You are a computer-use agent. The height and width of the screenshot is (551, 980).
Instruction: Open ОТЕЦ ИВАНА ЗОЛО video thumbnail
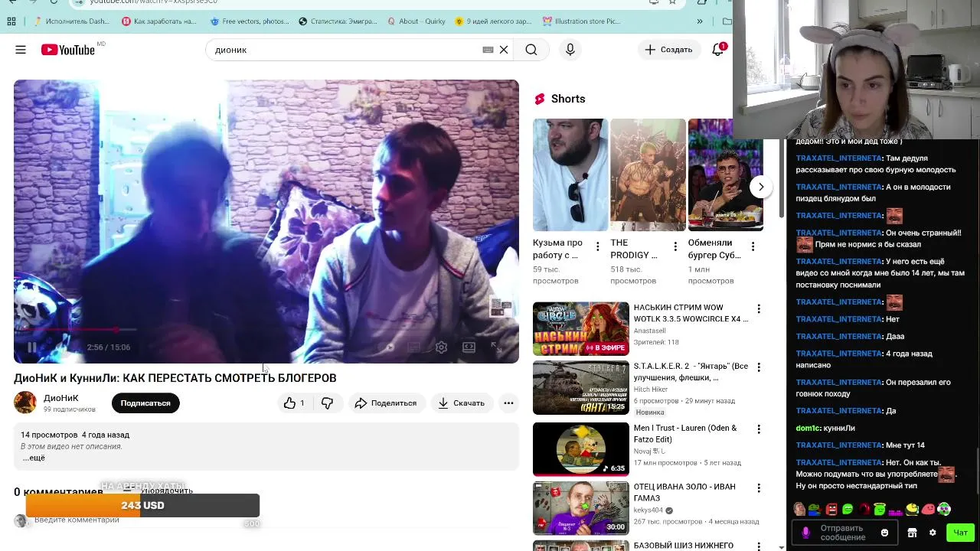click(581, 507)
